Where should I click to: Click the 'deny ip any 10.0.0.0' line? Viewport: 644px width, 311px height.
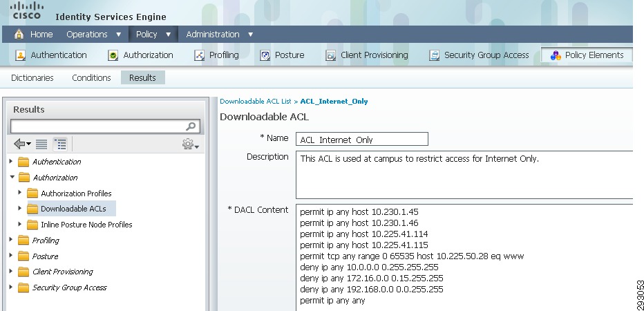(x=369, y=267)
